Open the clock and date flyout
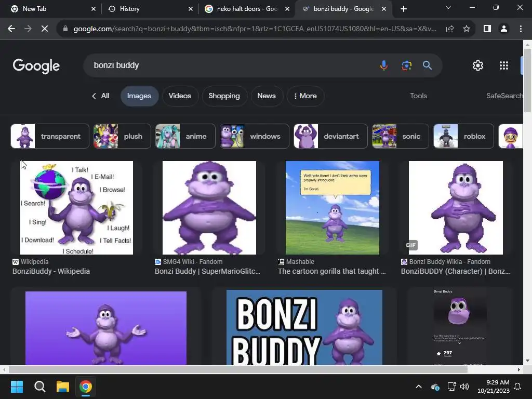 point(494,387)
